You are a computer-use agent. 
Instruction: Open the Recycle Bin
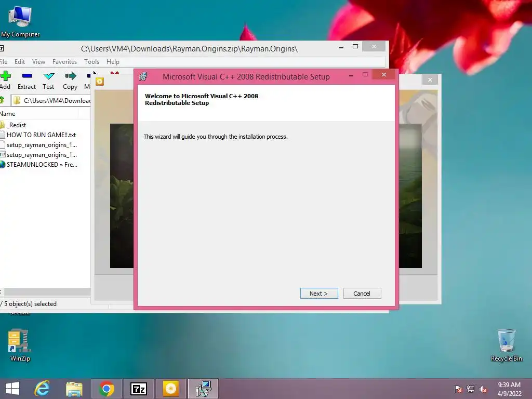tap(506, 345)
